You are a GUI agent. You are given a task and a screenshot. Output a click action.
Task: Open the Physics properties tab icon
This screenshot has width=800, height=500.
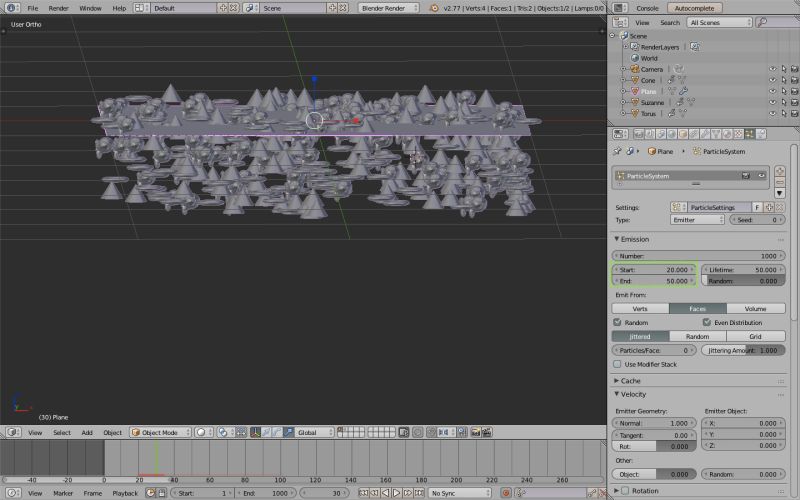[761, 134]
